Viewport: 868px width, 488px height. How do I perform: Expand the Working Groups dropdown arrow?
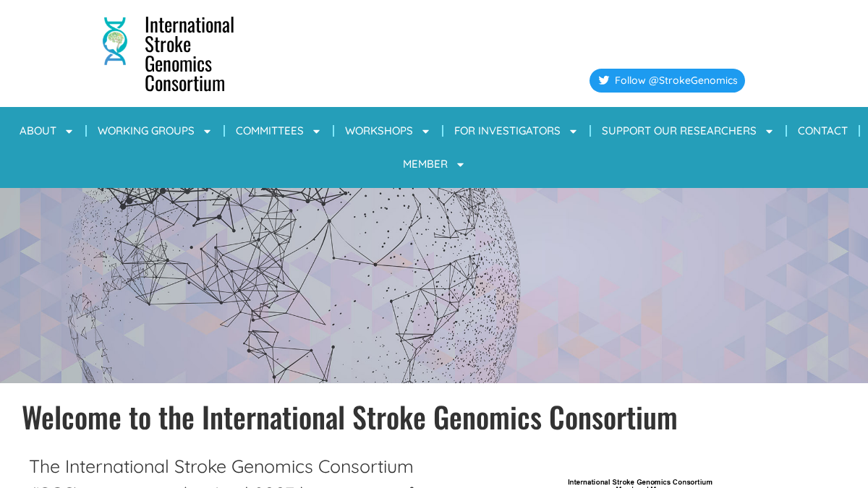pyautogui.click(x=207, y=132)
